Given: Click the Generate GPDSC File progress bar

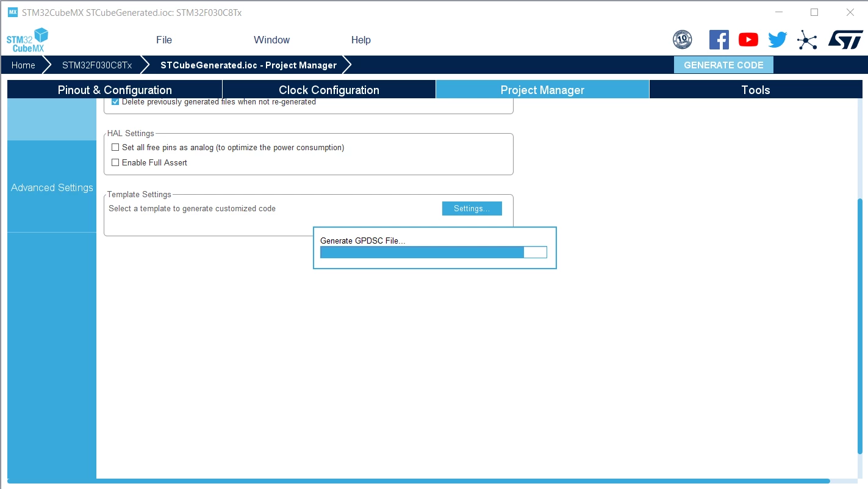Looking at the screenshot, I should (x=434, y=252).
